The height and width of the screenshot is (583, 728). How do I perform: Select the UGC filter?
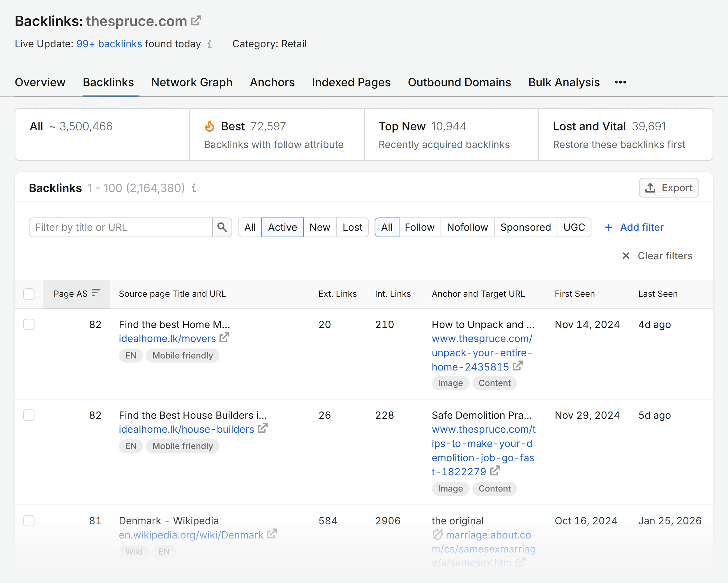pos(574,227)
